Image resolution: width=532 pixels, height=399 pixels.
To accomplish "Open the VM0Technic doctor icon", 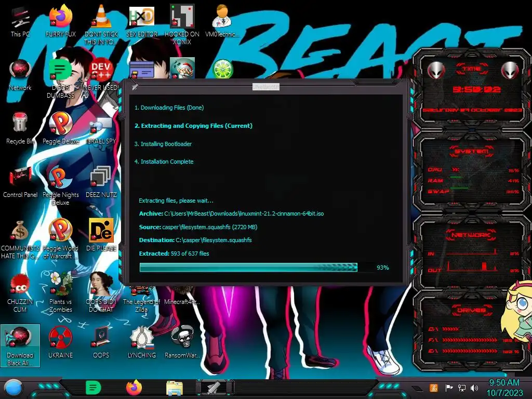I will (222, 21).
